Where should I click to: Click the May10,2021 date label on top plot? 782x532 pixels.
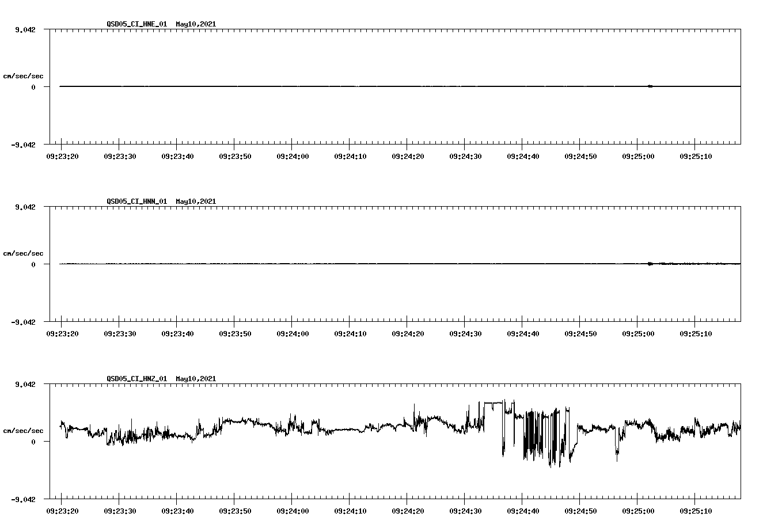pyautogui.click(x=196, y=24)
